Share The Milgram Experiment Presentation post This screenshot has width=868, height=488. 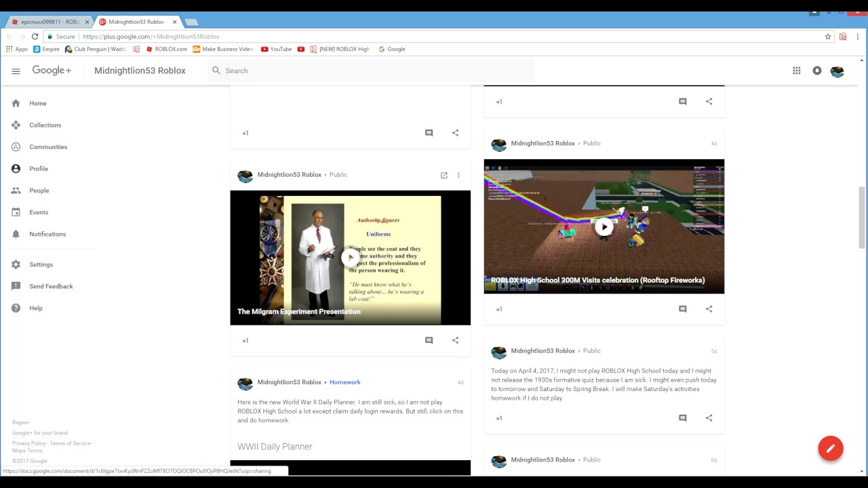(x=455, y=340)
